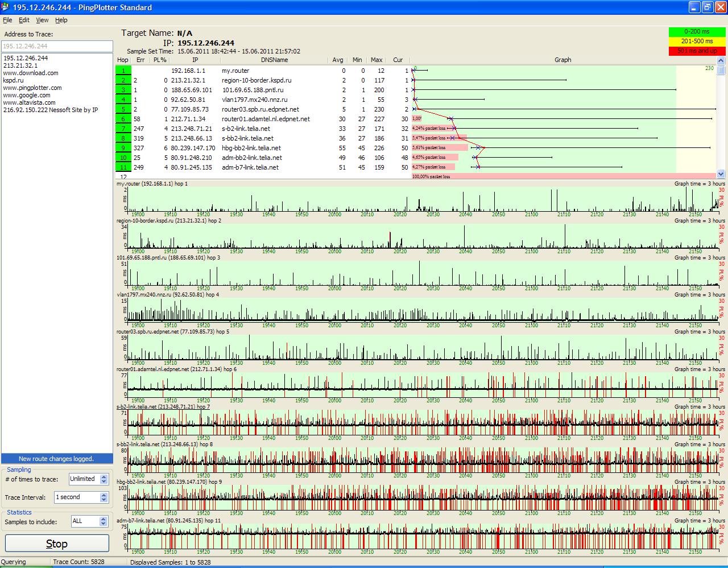
Task: Select www.google.com in address history
Action: [26, 95]
